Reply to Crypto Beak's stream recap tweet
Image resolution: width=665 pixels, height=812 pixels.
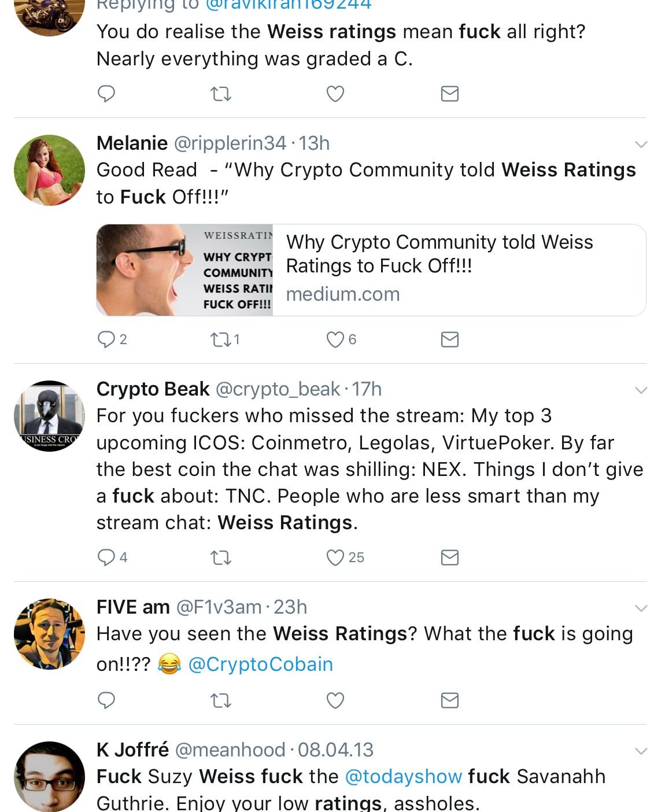pyautogui.click(x=106, y=558)
